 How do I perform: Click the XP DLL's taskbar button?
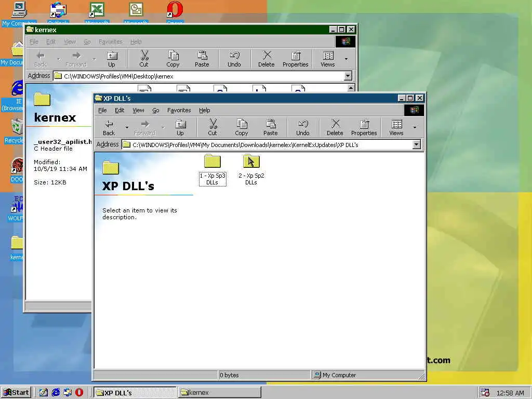coord(135,393)
